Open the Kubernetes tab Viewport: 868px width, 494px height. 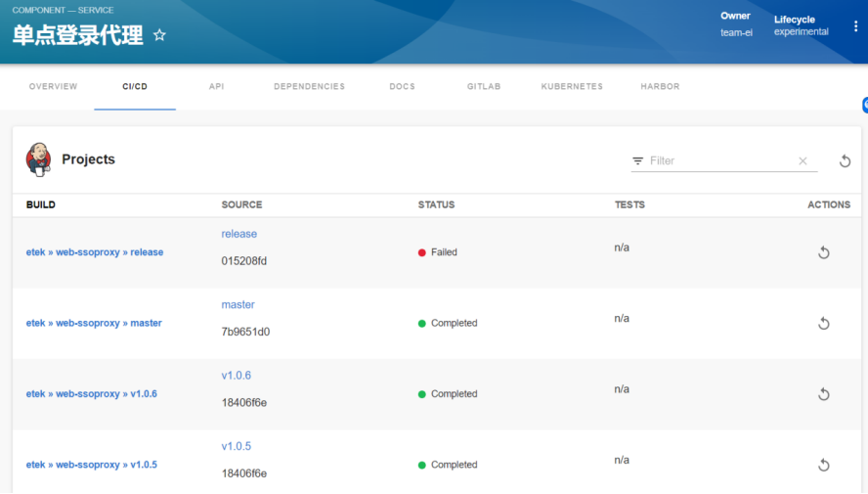pos(572,87)
